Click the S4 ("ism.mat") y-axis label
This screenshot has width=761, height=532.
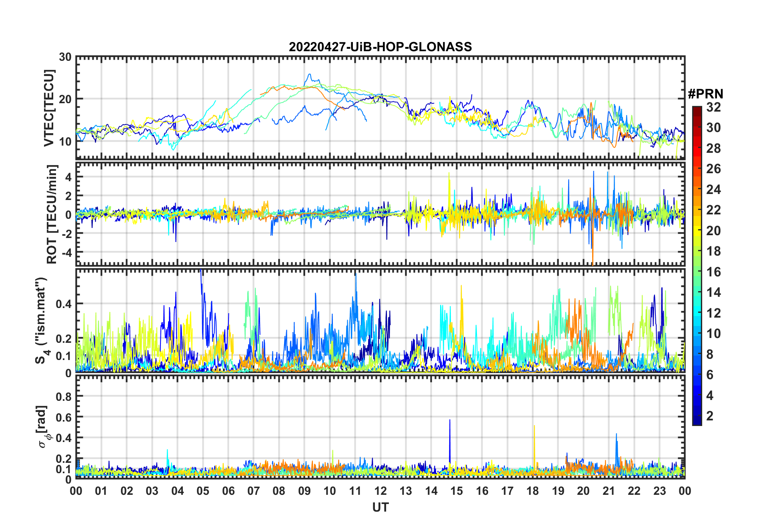point(42,321)
